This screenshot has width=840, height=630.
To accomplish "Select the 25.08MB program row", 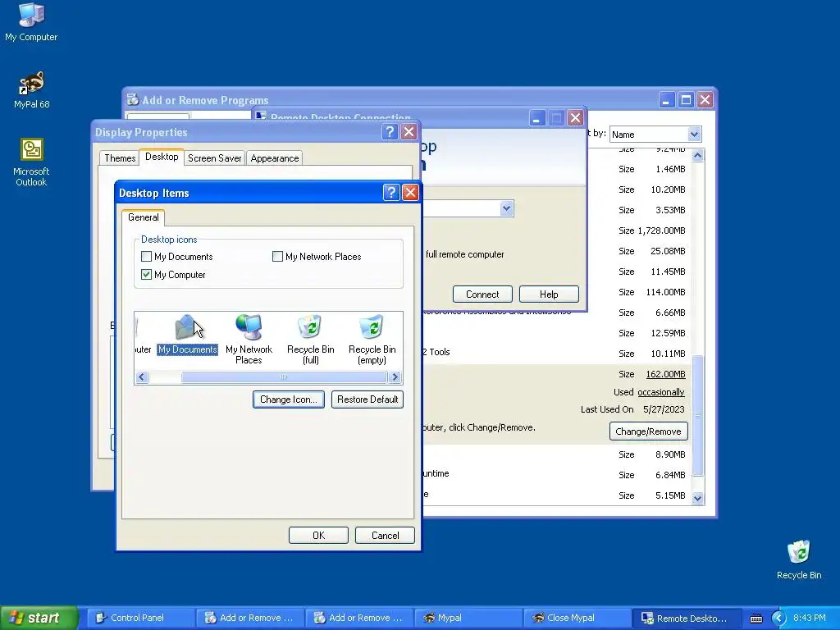I will 556,251.
